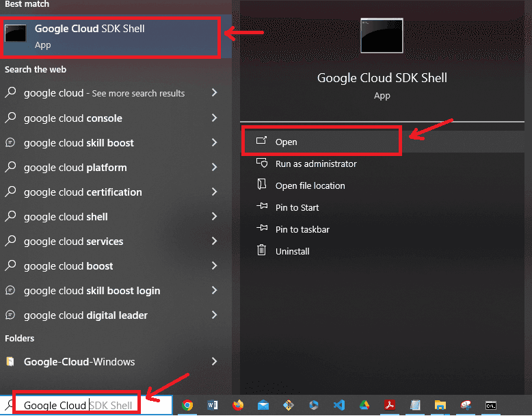Click Uninstall in the app actions

292,251
